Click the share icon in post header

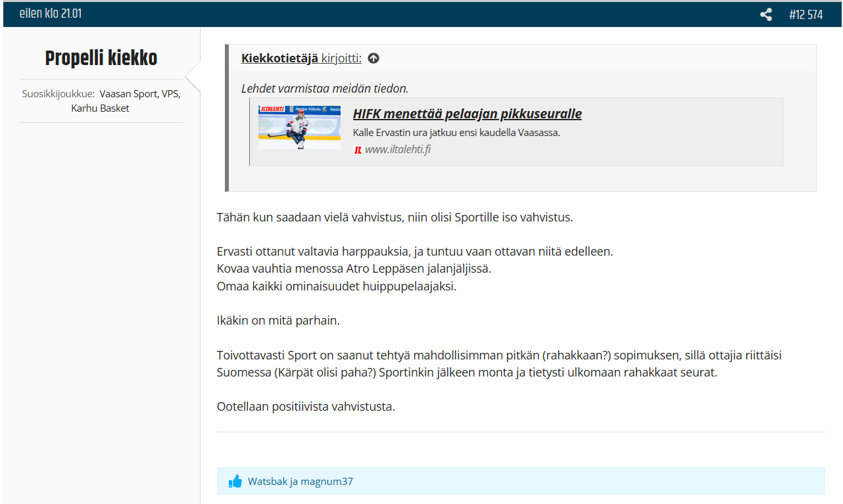(x=765, y=14)
